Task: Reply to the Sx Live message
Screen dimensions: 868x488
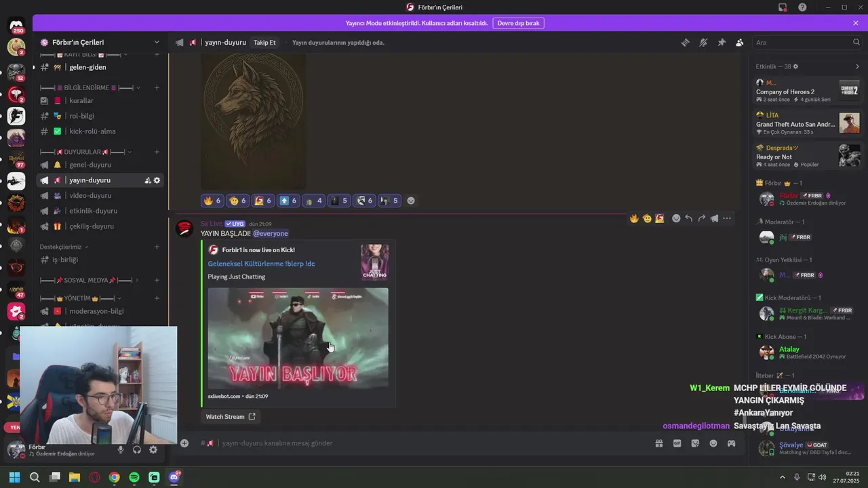Action: click(688, 218)
